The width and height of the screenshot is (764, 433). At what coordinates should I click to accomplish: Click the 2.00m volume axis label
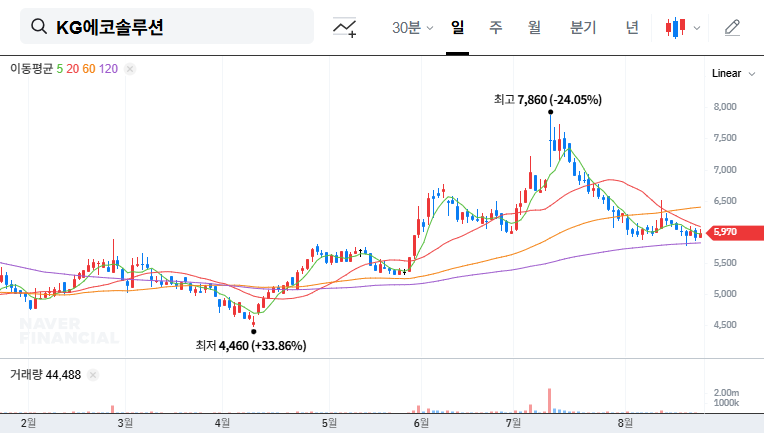tap(726, 393)
